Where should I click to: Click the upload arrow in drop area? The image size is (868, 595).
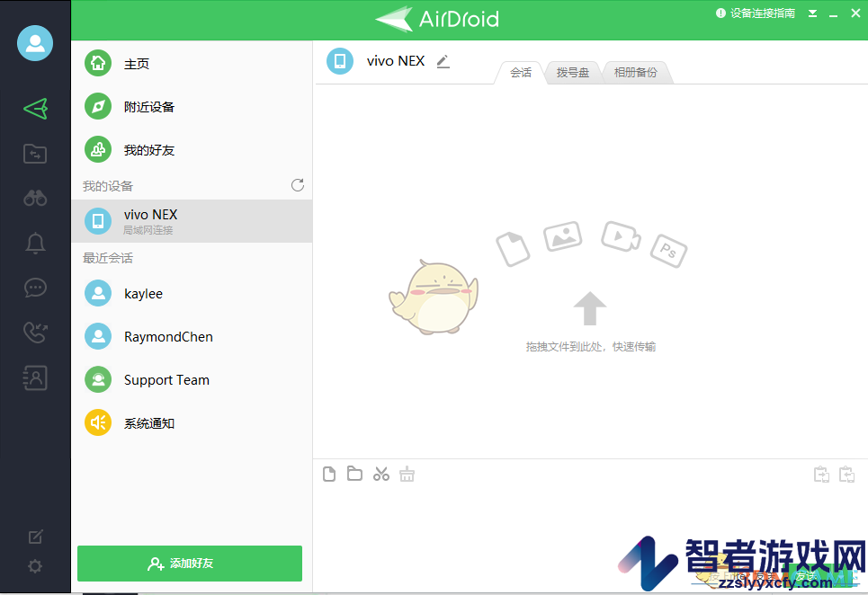(x=589, y=308)
